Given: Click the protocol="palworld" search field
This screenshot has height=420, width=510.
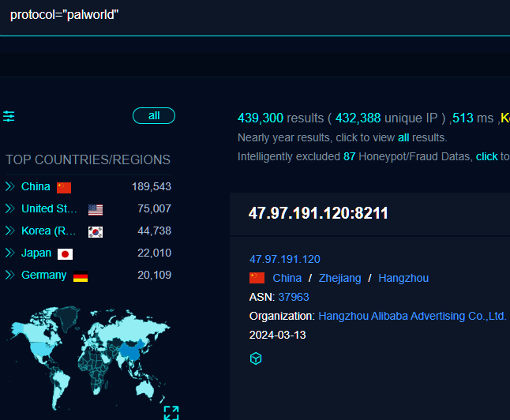Looking at the screenshot, I should (237, 16).
